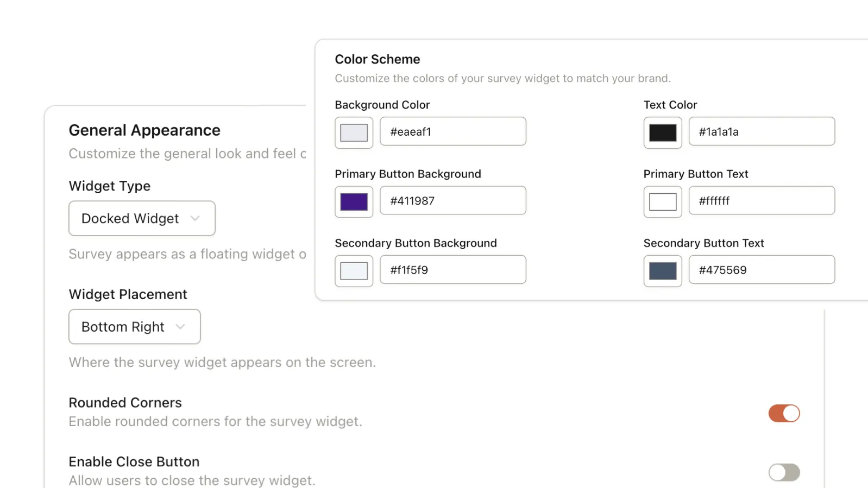Select the #ffffff Primary Button Text value
Viewport: 868px width, 488px height.
click(761, 200)
